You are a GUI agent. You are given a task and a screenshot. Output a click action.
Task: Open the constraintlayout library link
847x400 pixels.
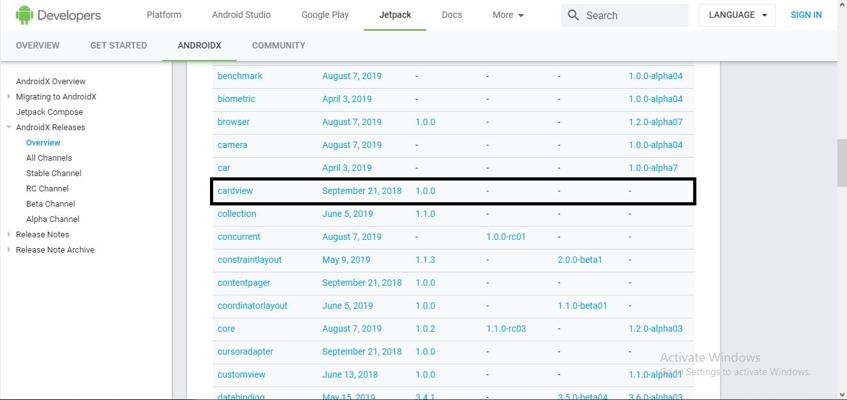[250, 260]
